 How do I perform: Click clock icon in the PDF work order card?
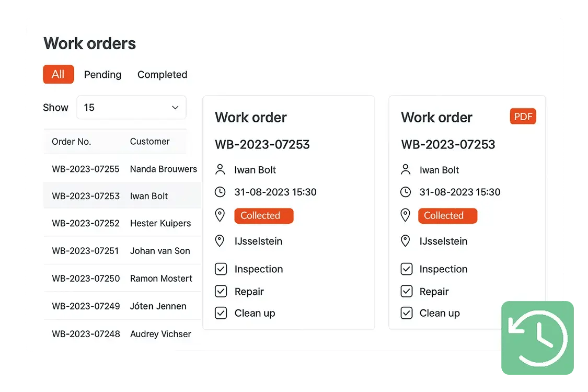click(x=406, y=192)
